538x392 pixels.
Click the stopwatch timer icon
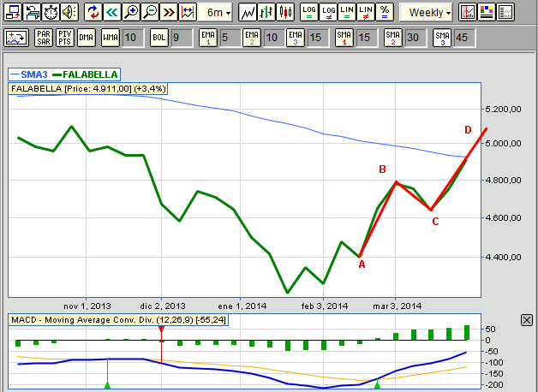(51, 12)
